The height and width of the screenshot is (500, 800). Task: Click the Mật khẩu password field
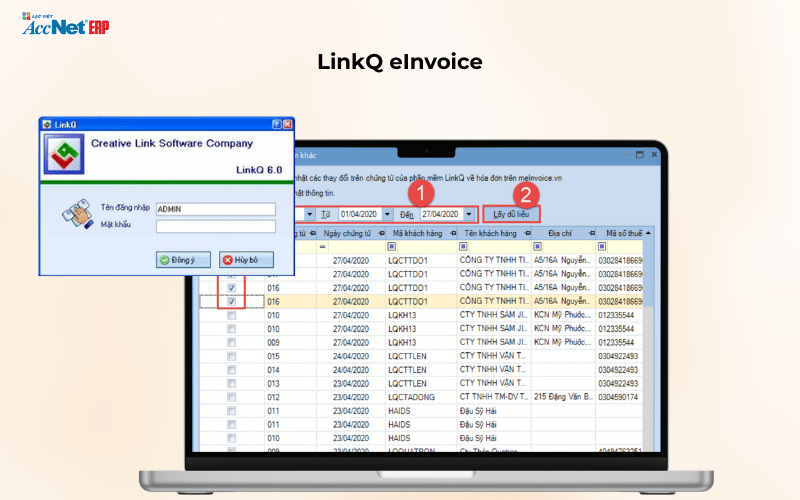click(216, 227)
